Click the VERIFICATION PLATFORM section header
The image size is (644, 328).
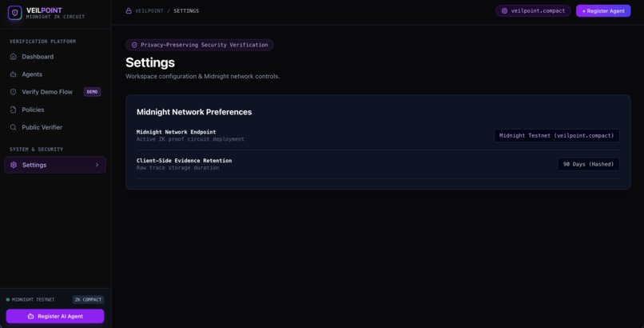(42, 42)
